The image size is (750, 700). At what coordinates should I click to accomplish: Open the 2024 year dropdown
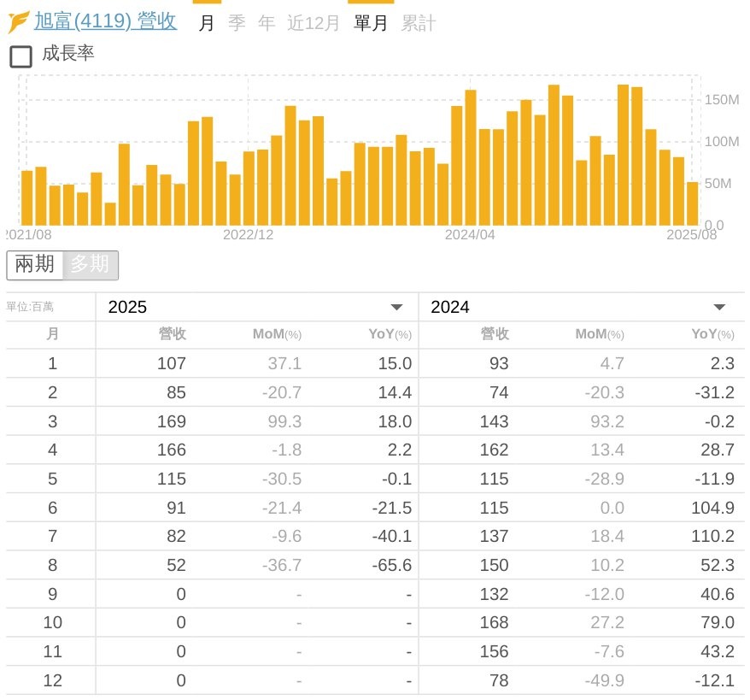click(x=579, y=308)
